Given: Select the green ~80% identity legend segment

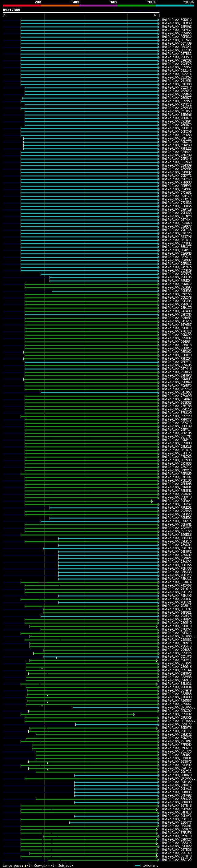Looking at the screenshot, I should click(x=136, y=6).
